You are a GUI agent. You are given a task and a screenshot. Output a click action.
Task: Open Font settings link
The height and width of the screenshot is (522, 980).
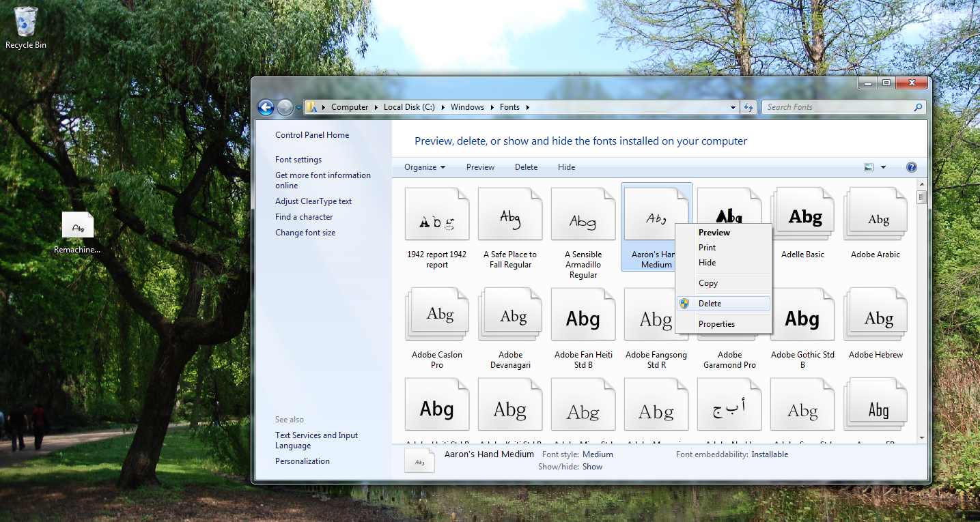tap(298, 160)
